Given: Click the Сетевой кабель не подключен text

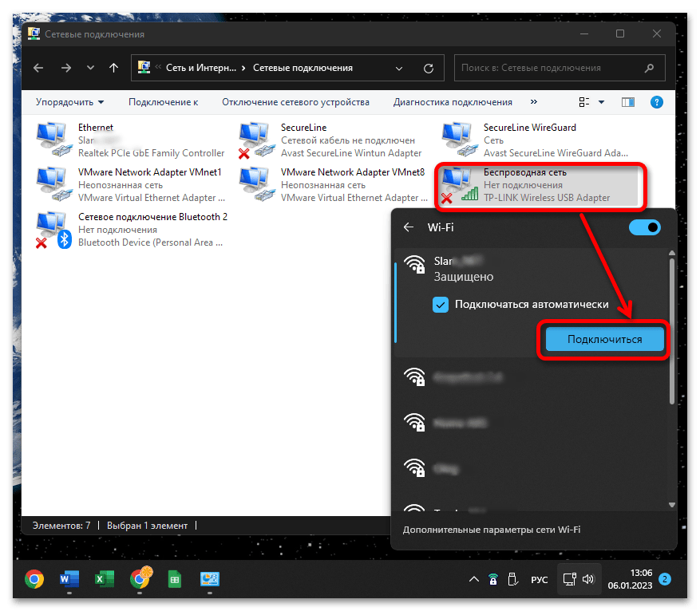Looking at the screenshot, I should point(348,140).
